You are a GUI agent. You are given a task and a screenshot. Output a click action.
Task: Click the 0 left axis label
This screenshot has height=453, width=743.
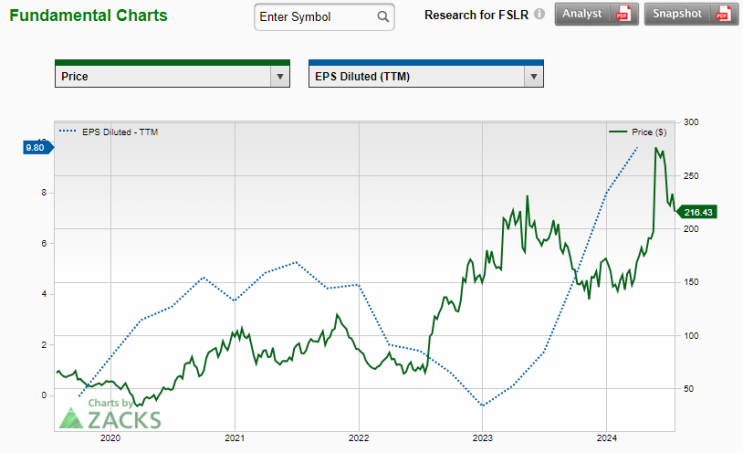click(44, 395)
